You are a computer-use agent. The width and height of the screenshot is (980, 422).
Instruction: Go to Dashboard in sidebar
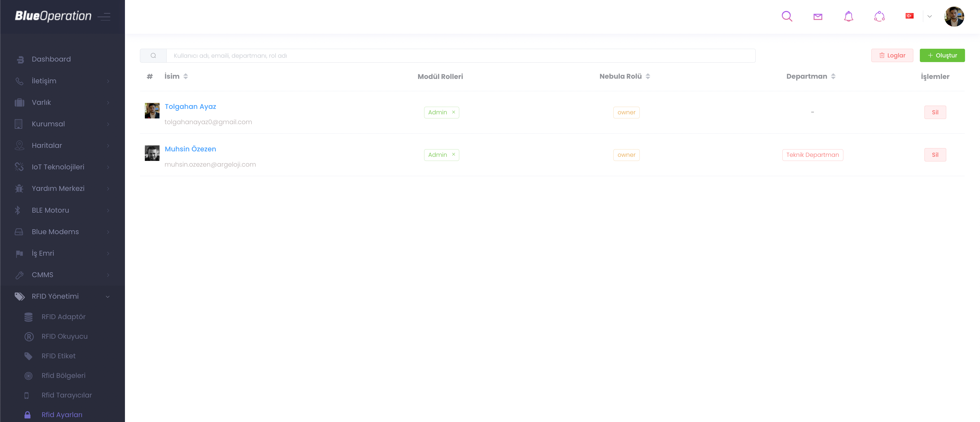click(x=51, y=59)
